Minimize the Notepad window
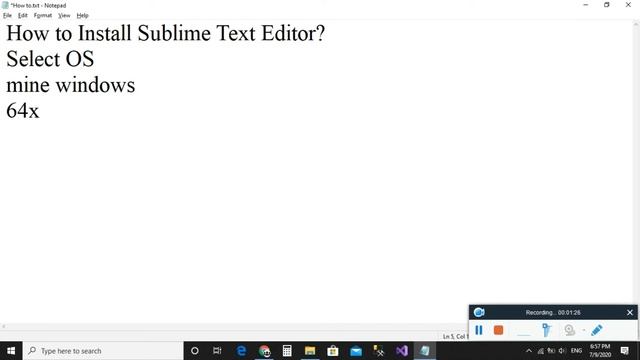640x360 pixels. pos(585,5)
